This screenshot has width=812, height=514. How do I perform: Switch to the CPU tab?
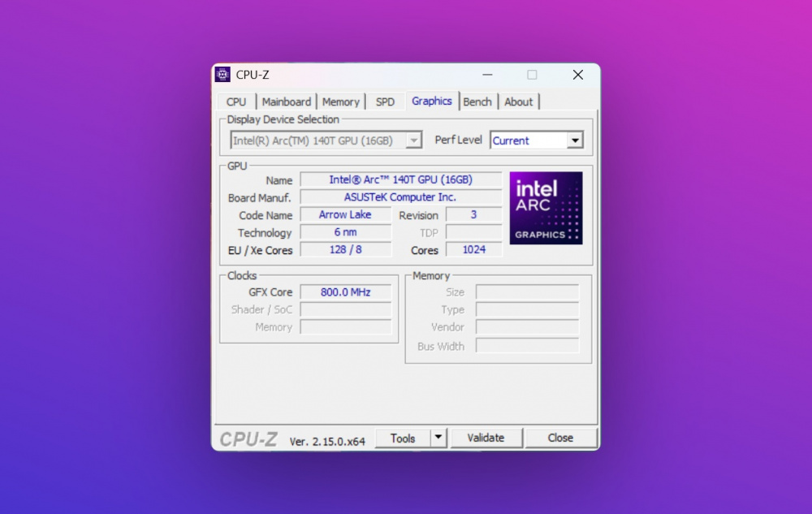click(236, 102)
